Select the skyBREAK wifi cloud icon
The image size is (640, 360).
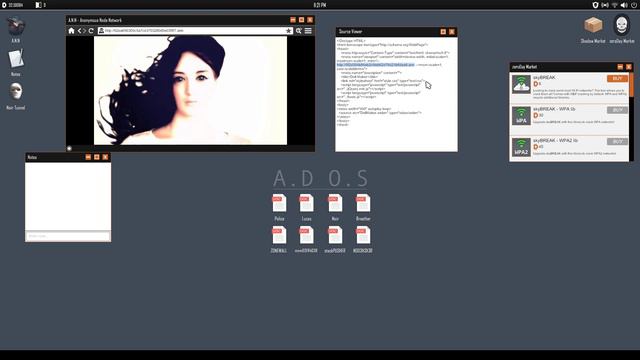pyautogui.click(x=521, y=84)
